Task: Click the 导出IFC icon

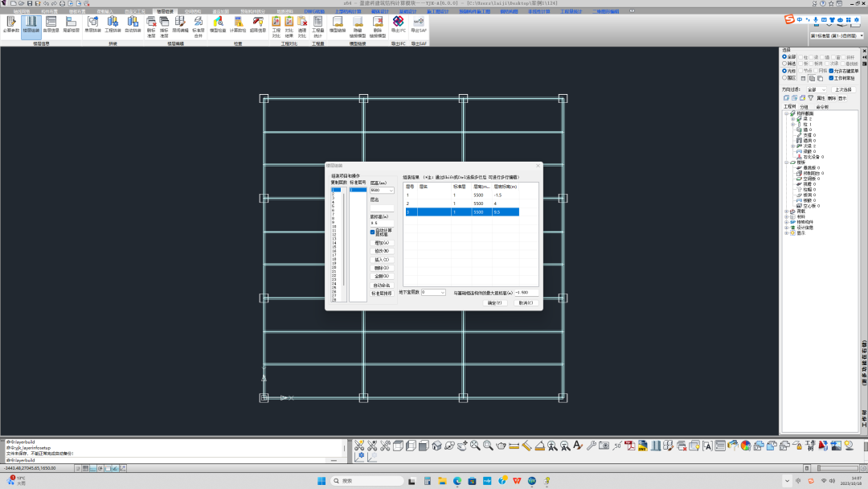Action: tap(398, 26)
